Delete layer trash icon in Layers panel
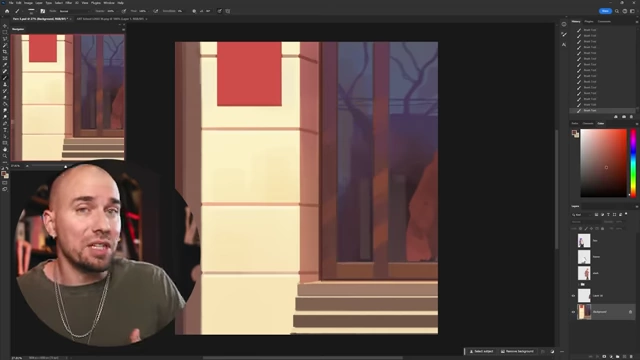The image size is (640, 360). (631, 356)
